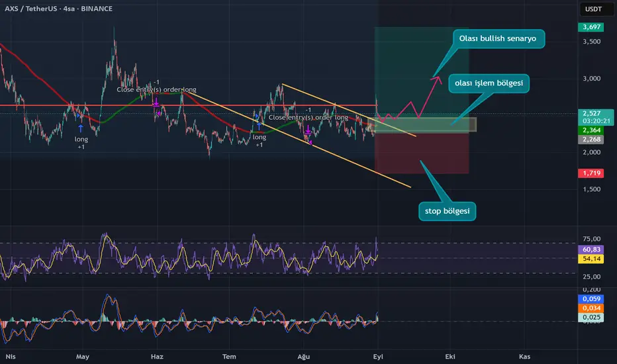Click the blue long arrow marker near Tem
617x364 pixels.
(259, 126)
